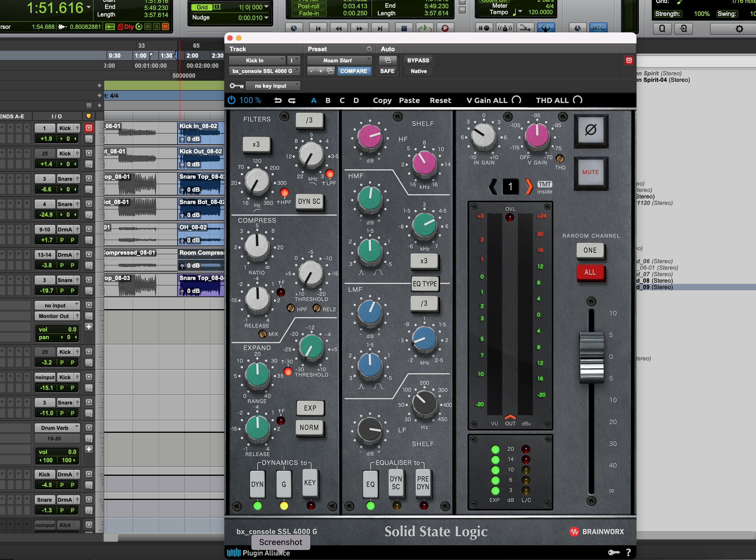Image resolution: width=756 pixels, height=560 pixels.
Task: Start playback with the transport Play button
Action: pos(424,28)
